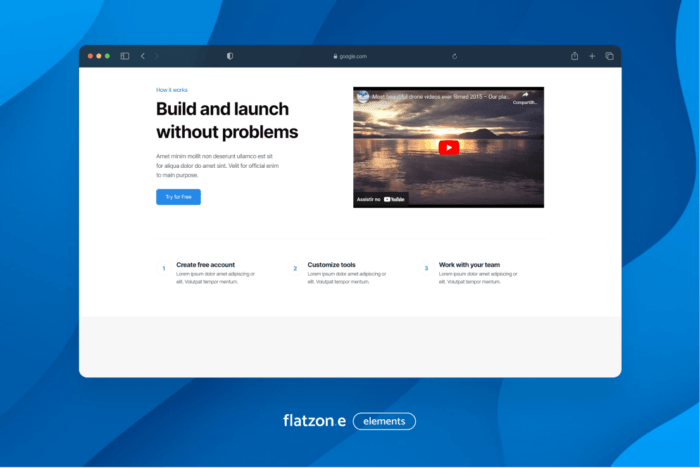
Task: Go forward with the right arrow
Action: [x=157, y=56]
